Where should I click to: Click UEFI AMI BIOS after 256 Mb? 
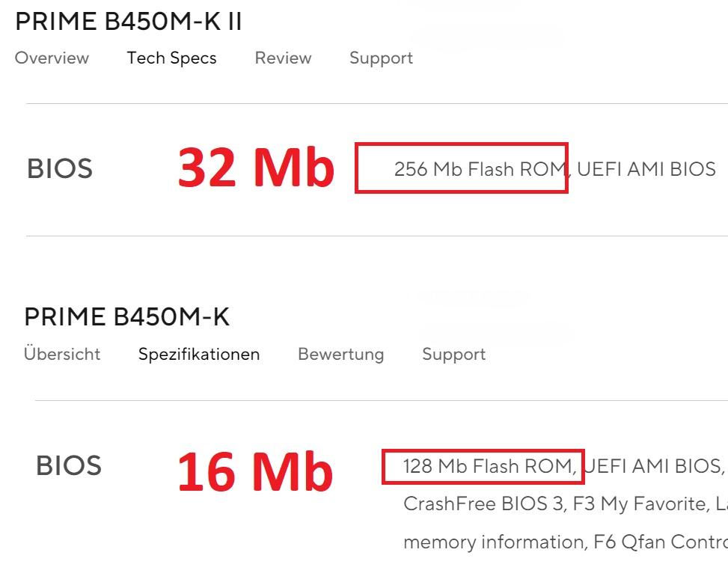(x=646, y=169)
